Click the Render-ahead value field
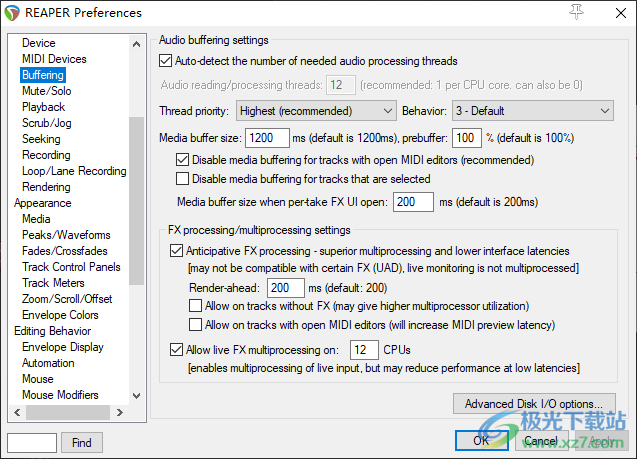Image resolution: width=637 pixels, height=459 pixels. [x=285, y=288]
